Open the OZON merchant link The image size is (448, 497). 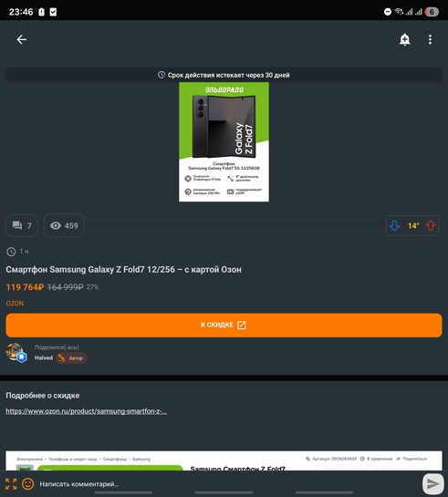[15, 304]
